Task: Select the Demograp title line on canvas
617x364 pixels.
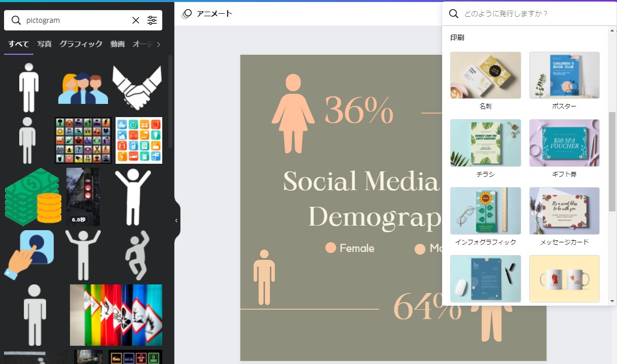Action: (375, 217)
